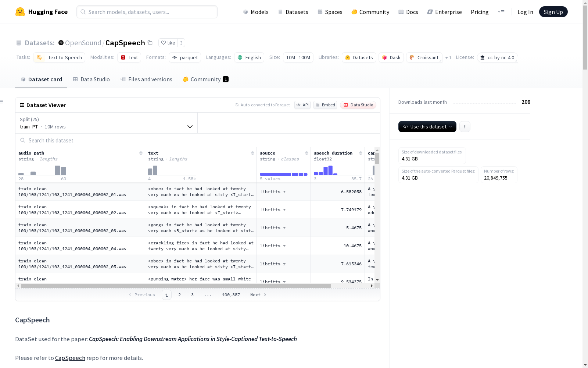Sort the audio_path column

coord(141,153)
